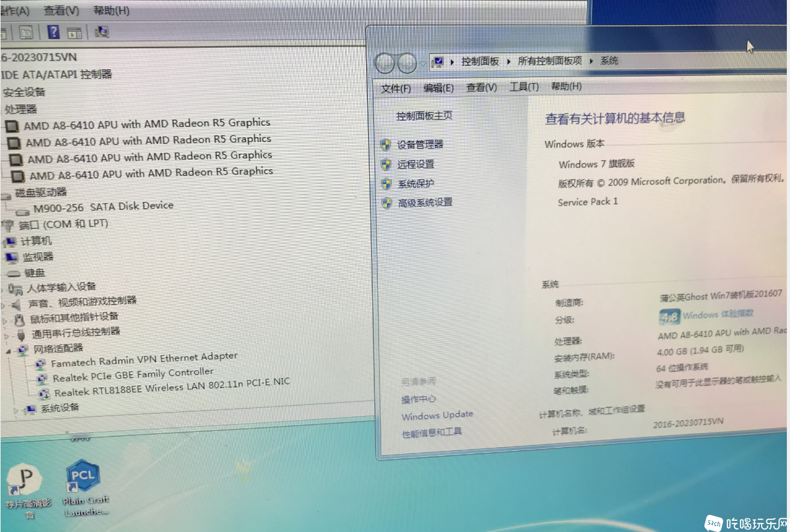Viewport: 790px width, 532px height.
Task: Click the 4.8 Windows Experience Index score badge
Action: 670,317
